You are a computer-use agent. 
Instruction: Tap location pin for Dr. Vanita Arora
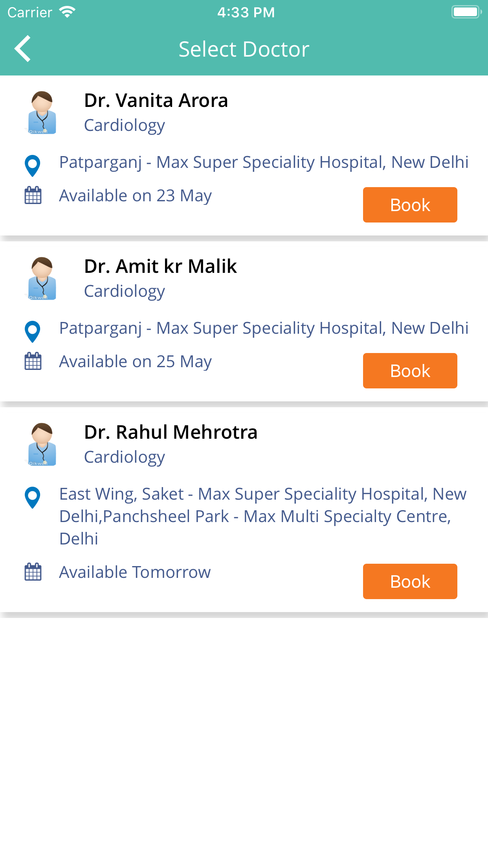click(33, 166)
